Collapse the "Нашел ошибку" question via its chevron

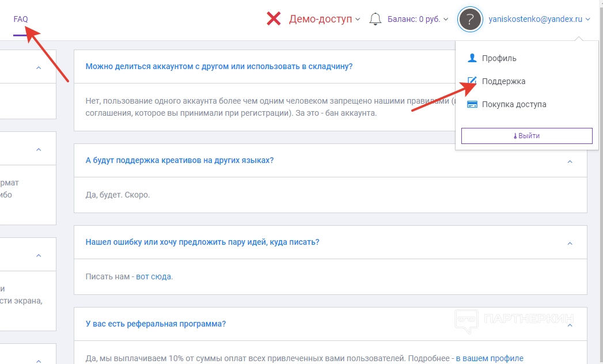point(570,244)
